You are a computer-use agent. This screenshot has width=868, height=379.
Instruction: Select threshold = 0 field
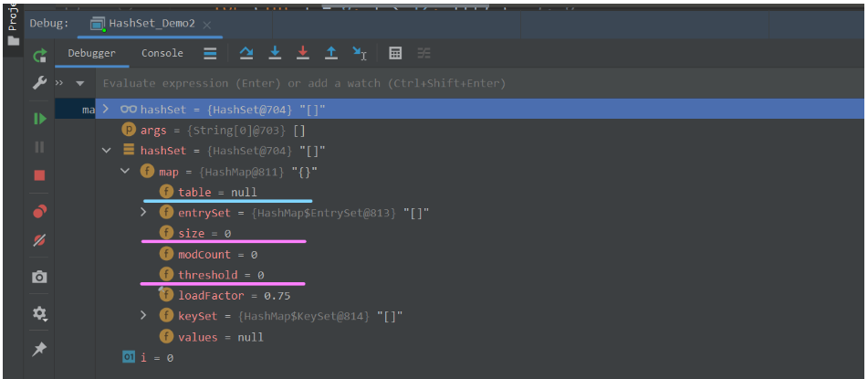coord(480,275)
